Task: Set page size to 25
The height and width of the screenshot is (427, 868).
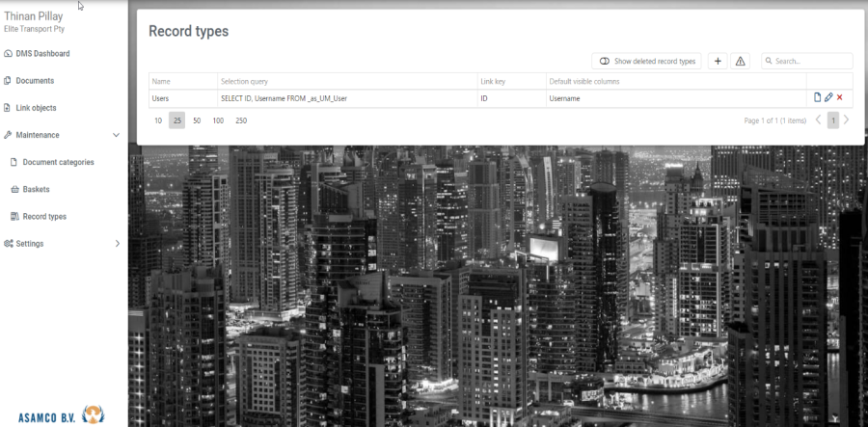Action: pyautogui.click(x=177, y=120)
